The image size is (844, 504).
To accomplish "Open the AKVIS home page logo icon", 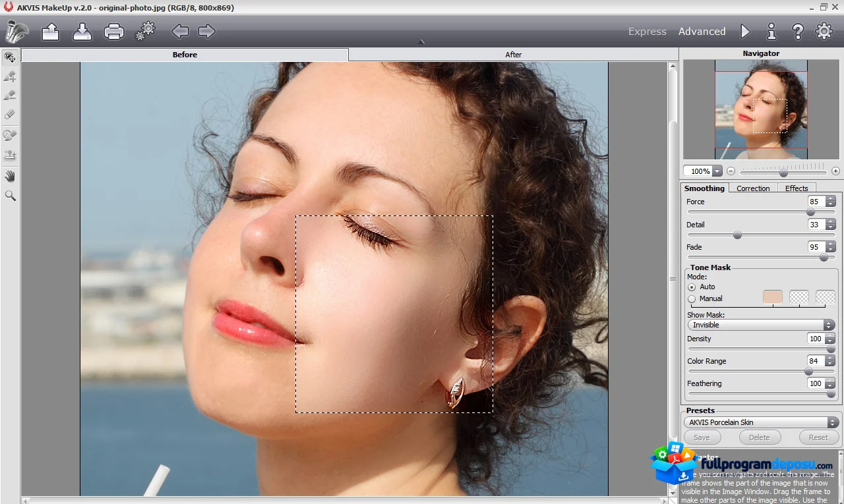I will coord(17,31).
